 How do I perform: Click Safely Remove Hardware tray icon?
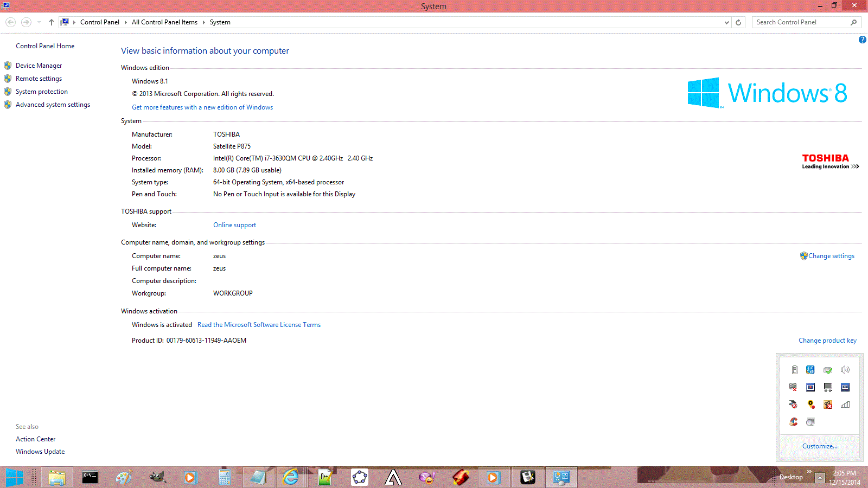(828, 370)
